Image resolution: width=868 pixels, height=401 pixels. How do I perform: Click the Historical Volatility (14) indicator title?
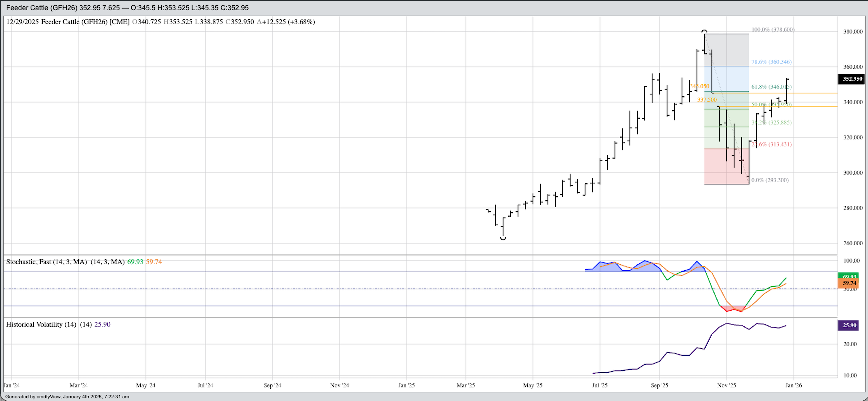41,324
